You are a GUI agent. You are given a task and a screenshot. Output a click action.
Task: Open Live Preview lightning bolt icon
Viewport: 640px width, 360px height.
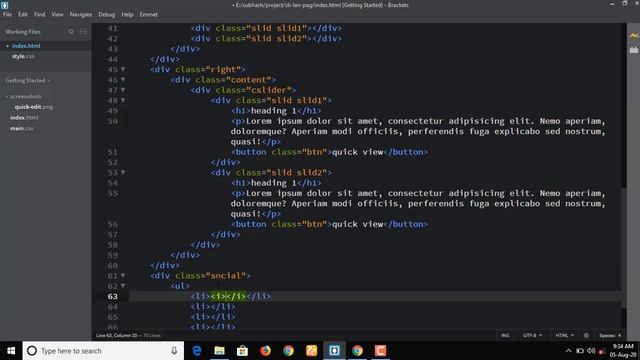click(x=633, y=36)
